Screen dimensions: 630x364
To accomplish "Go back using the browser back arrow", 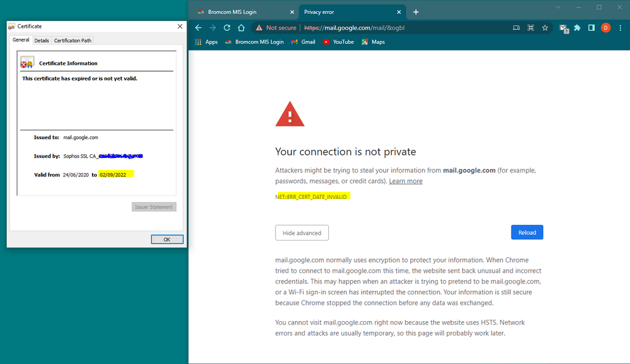I will [x=198, y=28].
